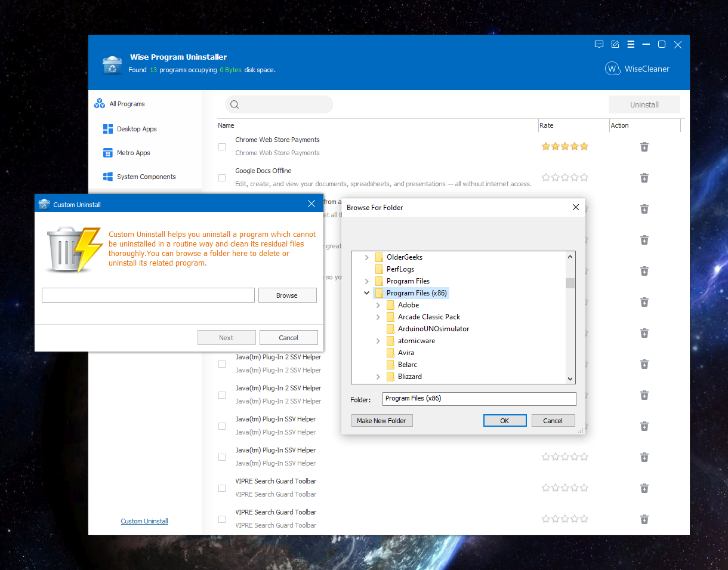Expand the Blizzard folder

[x=378, y=377]
